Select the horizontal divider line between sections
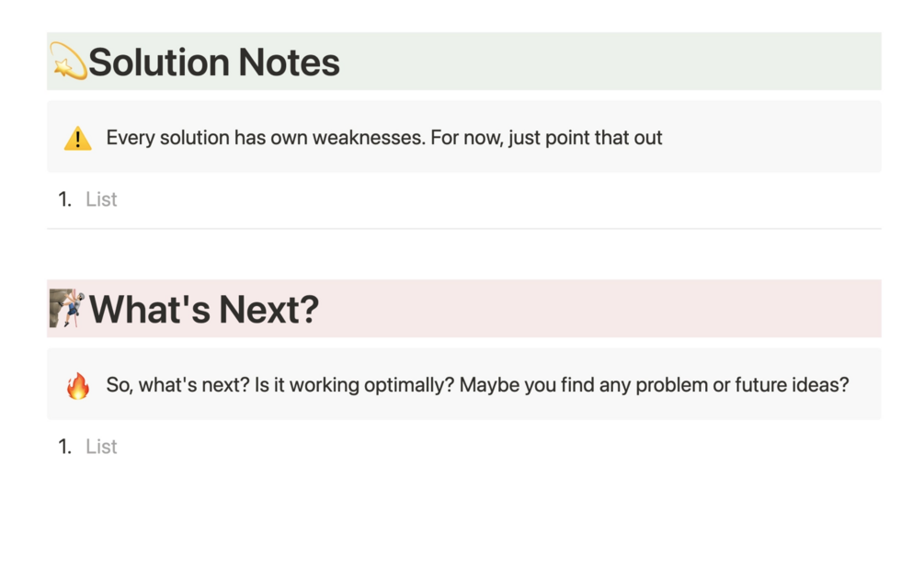Screen dimensions: 924x568 pos(464,229)
